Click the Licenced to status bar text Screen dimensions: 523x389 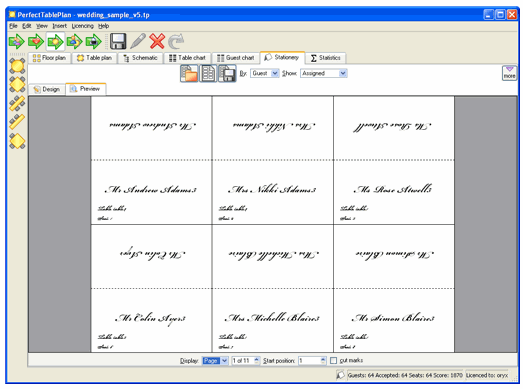[487, 375]
